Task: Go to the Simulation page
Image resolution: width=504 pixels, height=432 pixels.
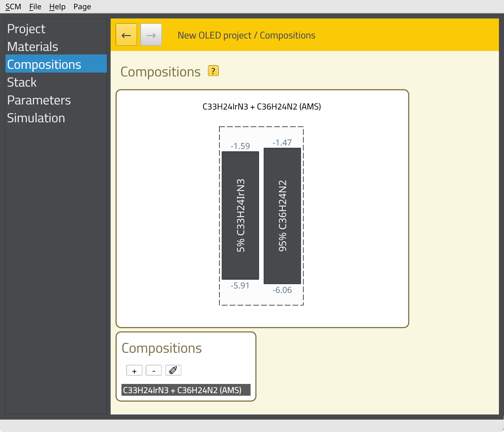Action: coord(36,118)
